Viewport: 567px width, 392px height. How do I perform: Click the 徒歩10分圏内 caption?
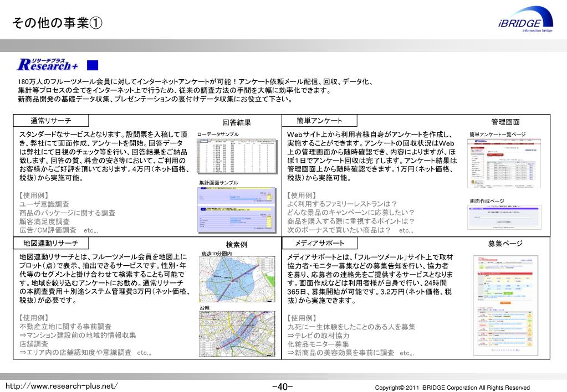217,254
